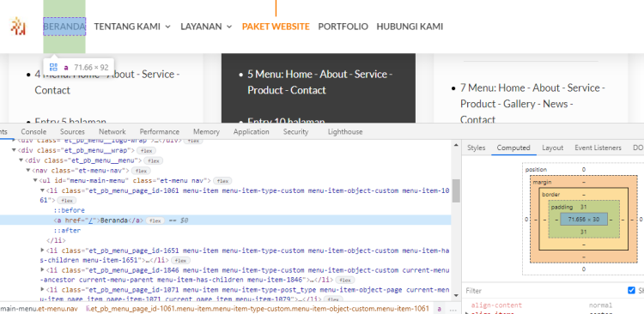Toggle the flex badge beside the et-menu-nav nav element

tap(142, 171)
